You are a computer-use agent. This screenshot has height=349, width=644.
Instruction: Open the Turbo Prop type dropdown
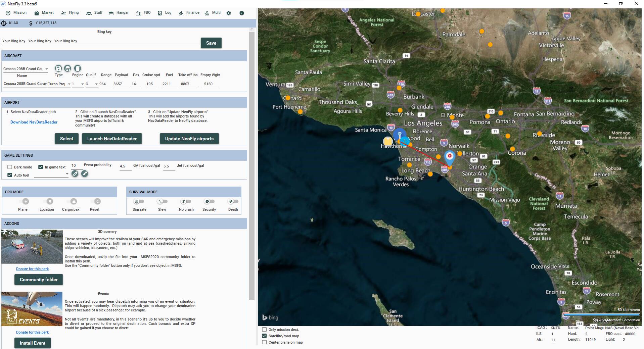click(x=59, y=84)
